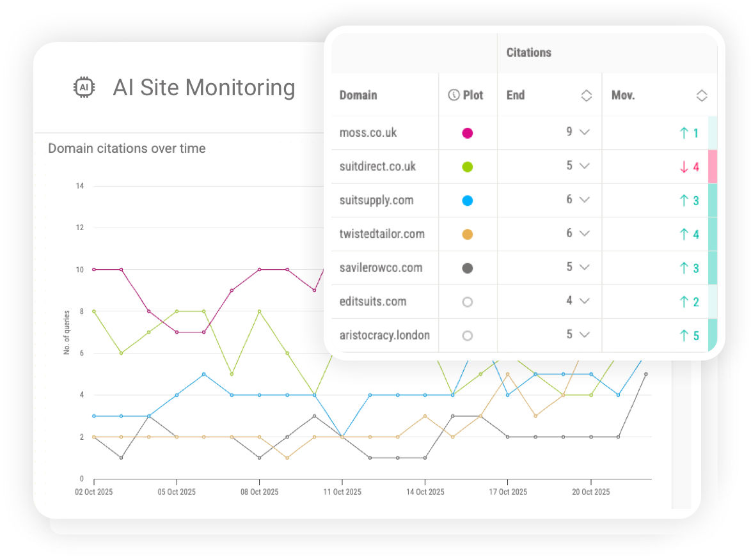Expand the moss.co.uk citations chevron
The height and width of the screenshot is (560, 751).
[583, 132]
